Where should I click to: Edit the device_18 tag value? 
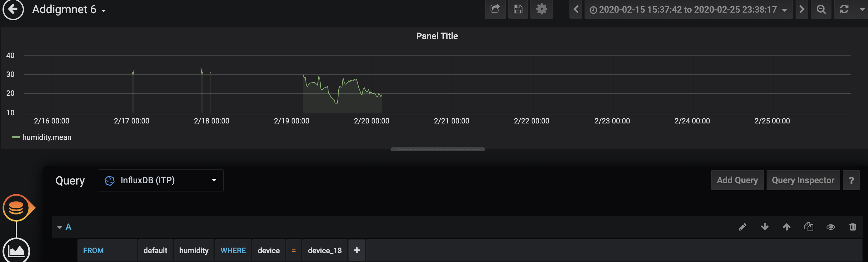325,251
